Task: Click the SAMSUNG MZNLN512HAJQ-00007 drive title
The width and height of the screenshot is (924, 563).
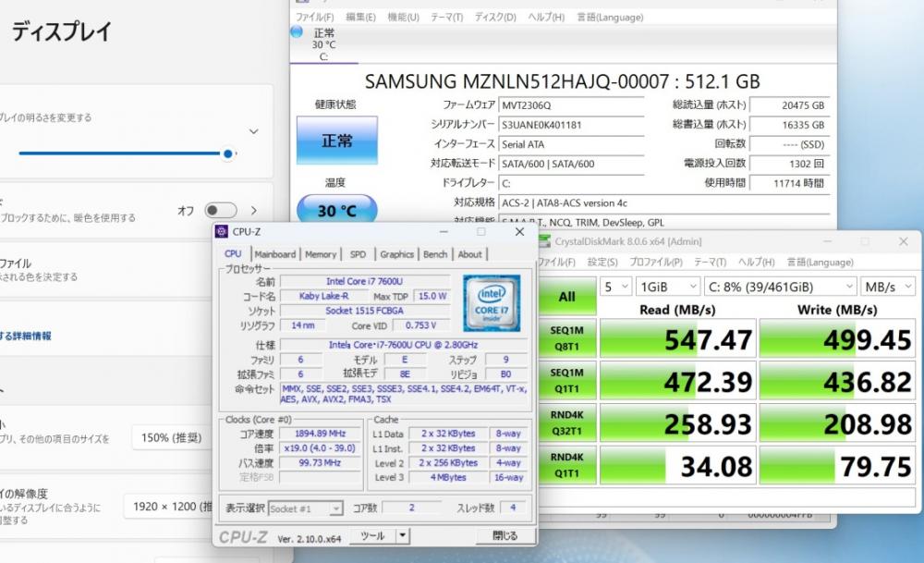Action: [562, 81]
